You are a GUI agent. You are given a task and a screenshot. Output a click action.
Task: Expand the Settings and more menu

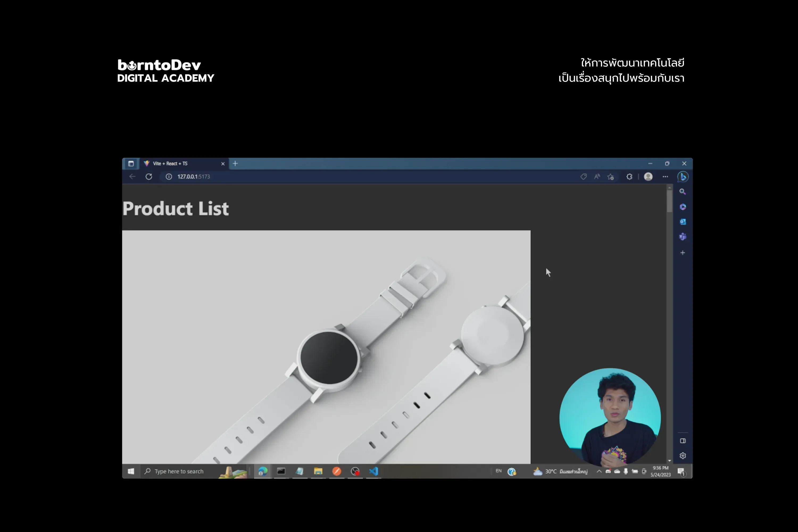tap(665, 177)
